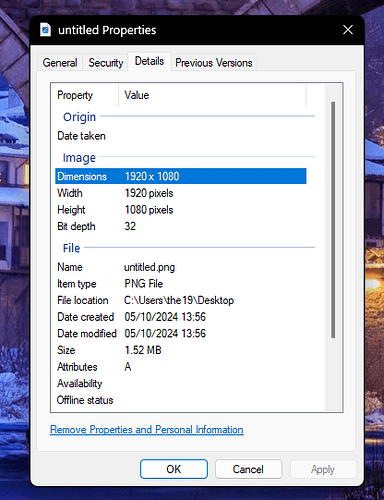Click the File location path value
This screenshot has height=500, width=384.
click(x=179, y=300)
